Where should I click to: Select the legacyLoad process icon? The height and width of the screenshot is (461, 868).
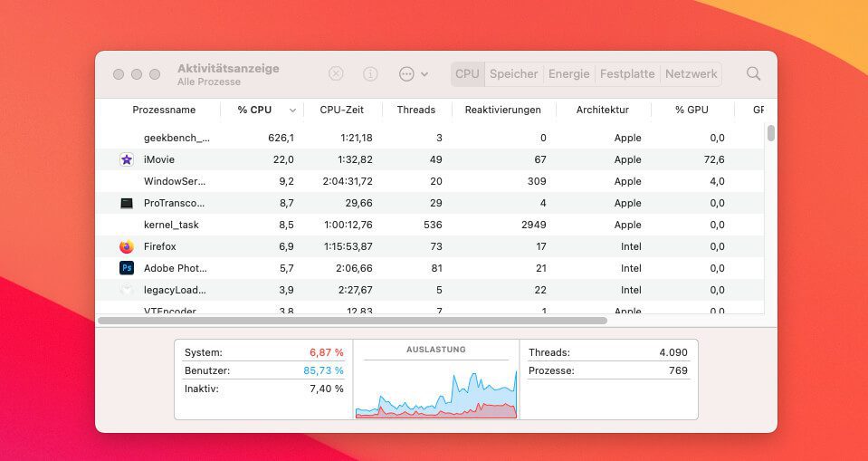[127, 290]
